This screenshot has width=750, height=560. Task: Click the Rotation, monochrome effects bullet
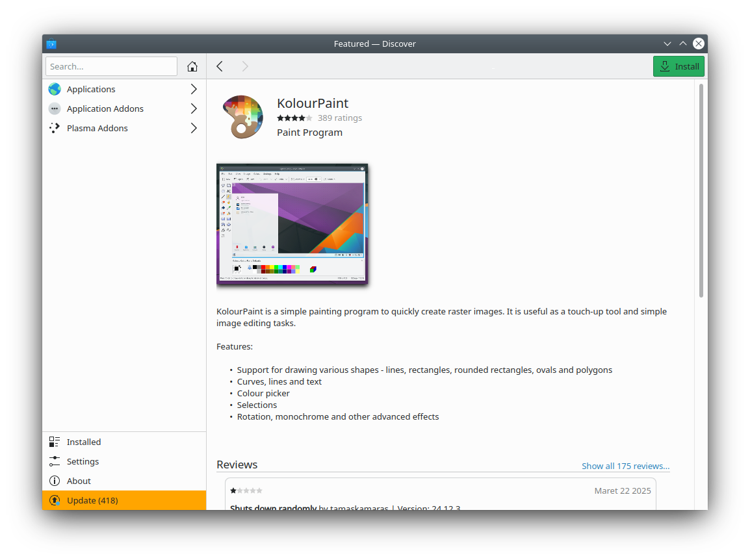(x=338, y=416)
